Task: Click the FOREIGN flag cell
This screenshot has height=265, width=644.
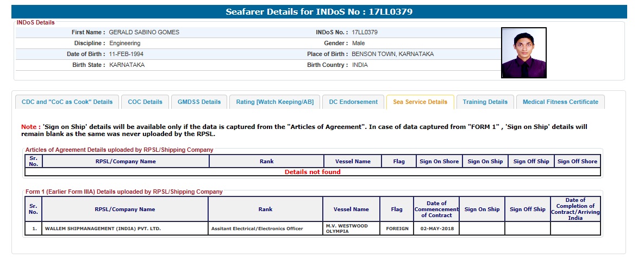Action: click(397, 229)
